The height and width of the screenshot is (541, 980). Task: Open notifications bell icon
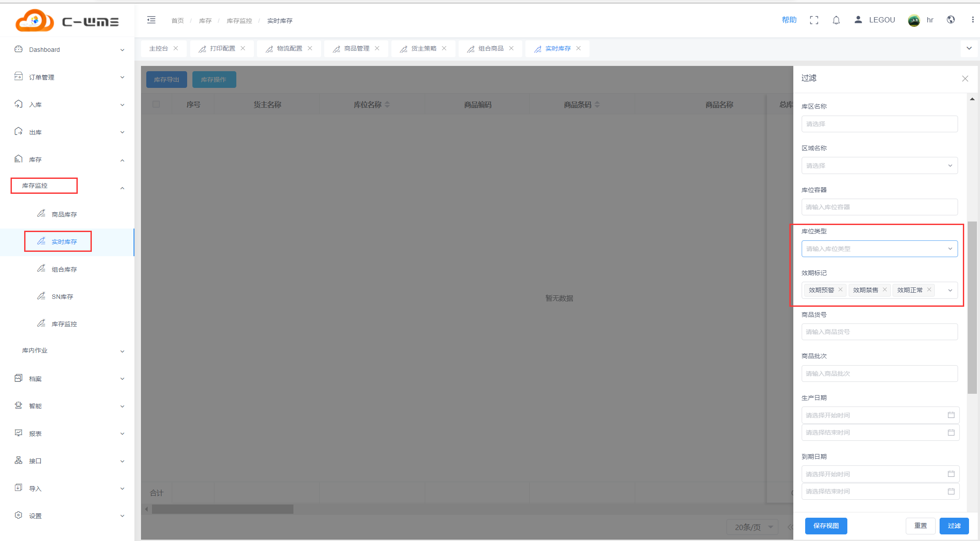(x=836, y=20)
